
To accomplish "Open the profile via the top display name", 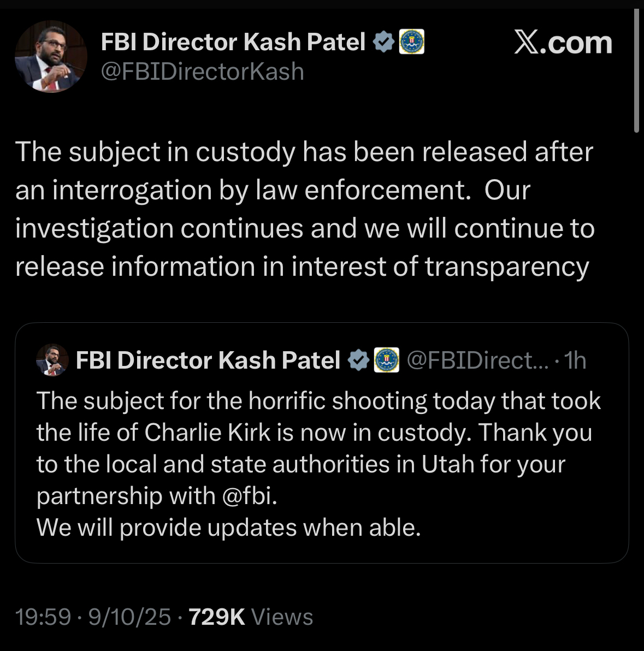I will point(233,42).
